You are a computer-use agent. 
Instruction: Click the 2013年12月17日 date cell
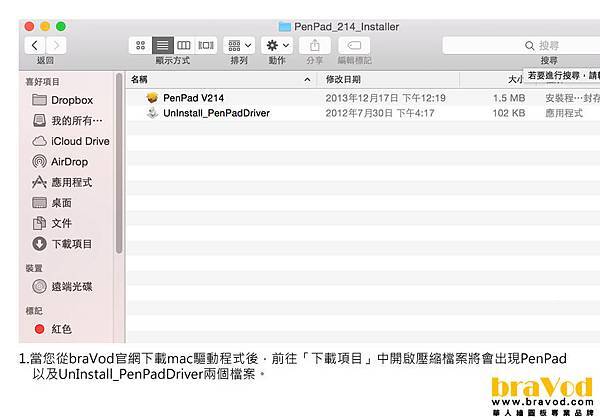[x=385, y=98]
